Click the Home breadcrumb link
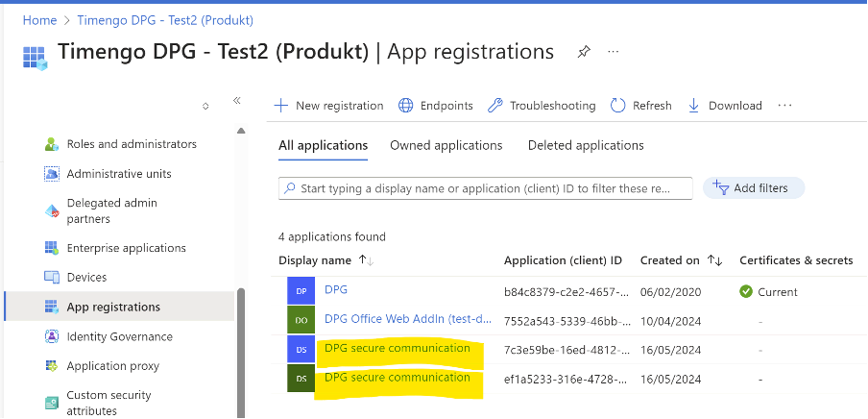 pos(39,19)
